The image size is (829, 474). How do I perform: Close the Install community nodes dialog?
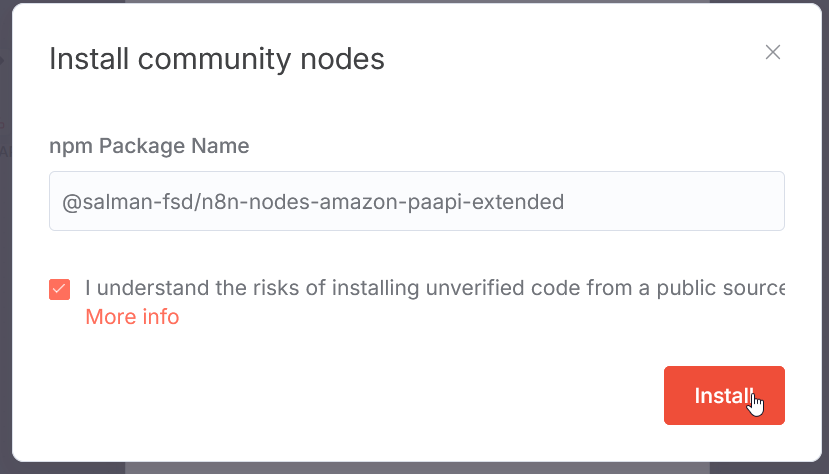coord(772,53)
